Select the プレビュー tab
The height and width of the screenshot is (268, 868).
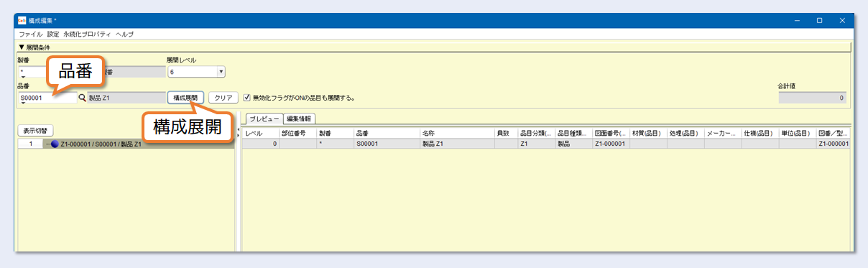(264, 119)
